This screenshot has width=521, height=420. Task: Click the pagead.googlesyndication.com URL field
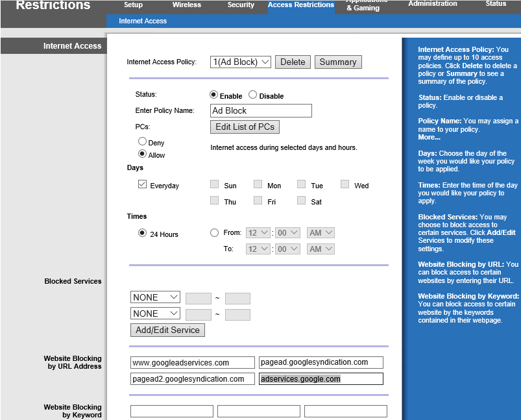click(x=321, y=362)
